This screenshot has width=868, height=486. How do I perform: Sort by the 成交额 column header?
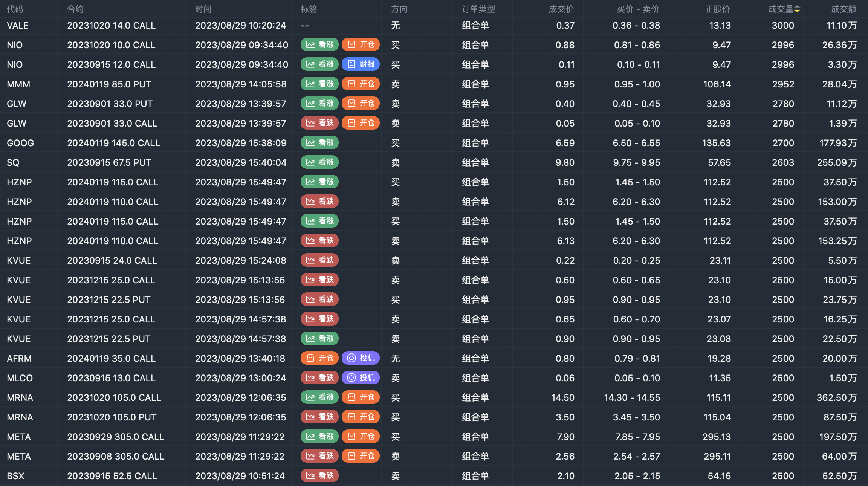[844, 9]
